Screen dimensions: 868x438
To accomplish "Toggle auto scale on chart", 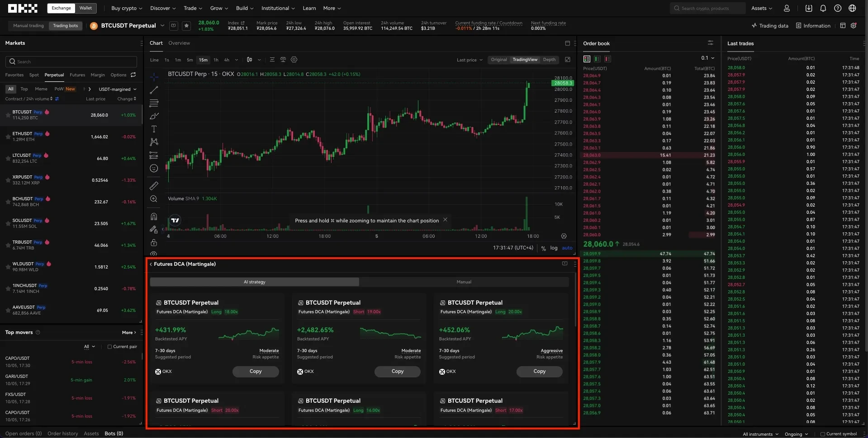I will coord(567,248).
